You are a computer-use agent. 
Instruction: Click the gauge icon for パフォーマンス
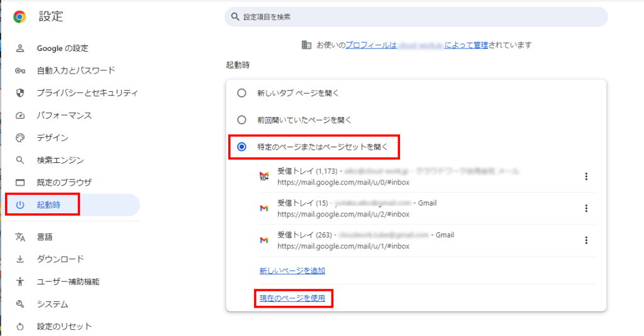click(x=20, y=115)
